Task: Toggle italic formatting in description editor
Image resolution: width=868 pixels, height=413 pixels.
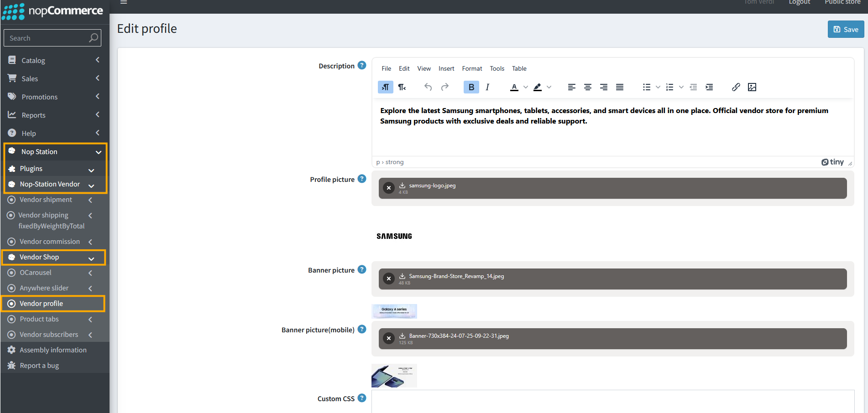Action: pos(487,87)
